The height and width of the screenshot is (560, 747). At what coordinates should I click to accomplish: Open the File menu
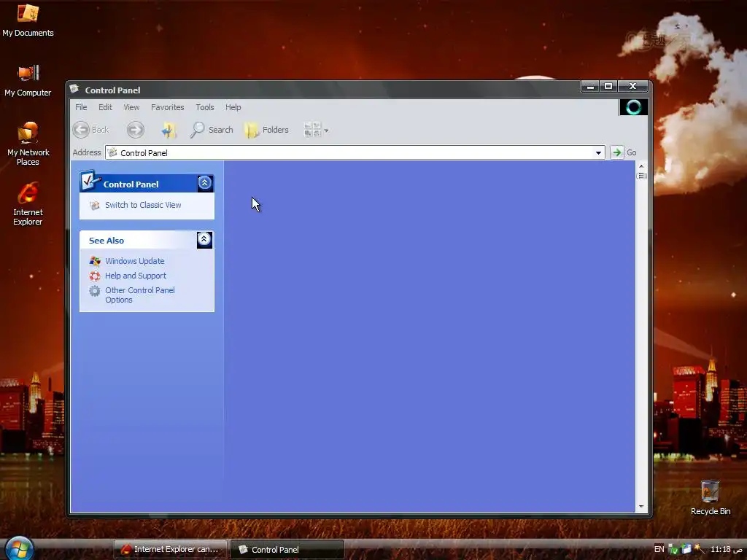81,107
